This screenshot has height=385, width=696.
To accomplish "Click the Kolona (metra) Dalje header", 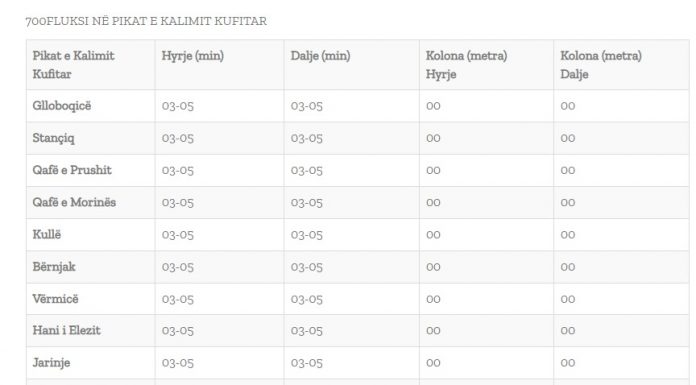I will pyautogui.click(x=601, y=65).
